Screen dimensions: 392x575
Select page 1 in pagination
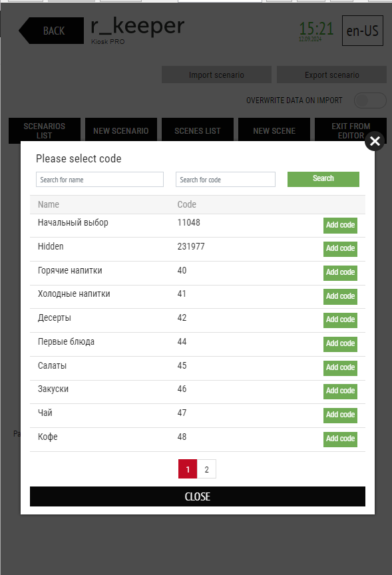(x=188, y=469)
